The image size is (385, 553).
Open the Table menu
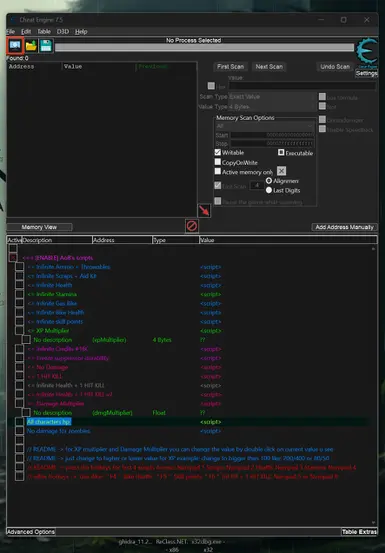(44, 31)
